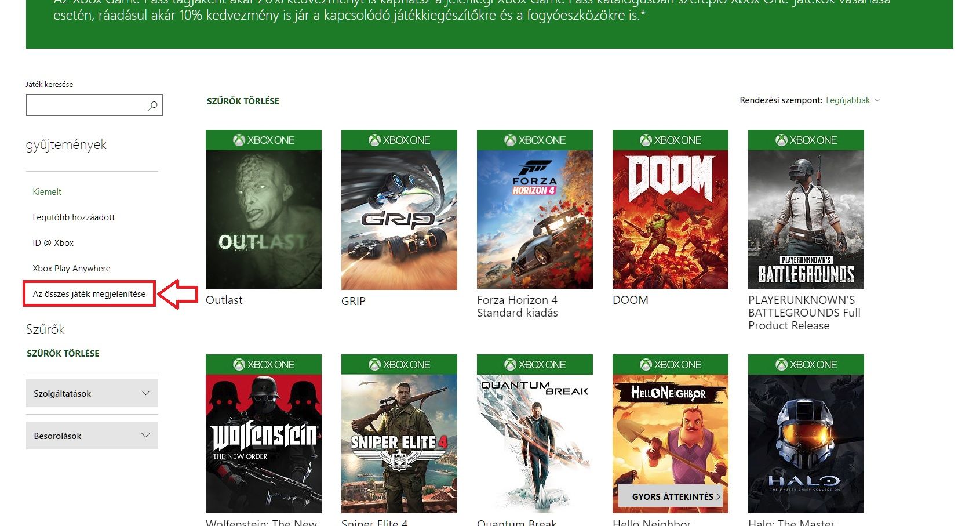Click PLAYERUNKNOWN'S BATTLEGROUNDS Full Product Release title
The height and width of the screenshot is (526, 980).
pos(804,313)
